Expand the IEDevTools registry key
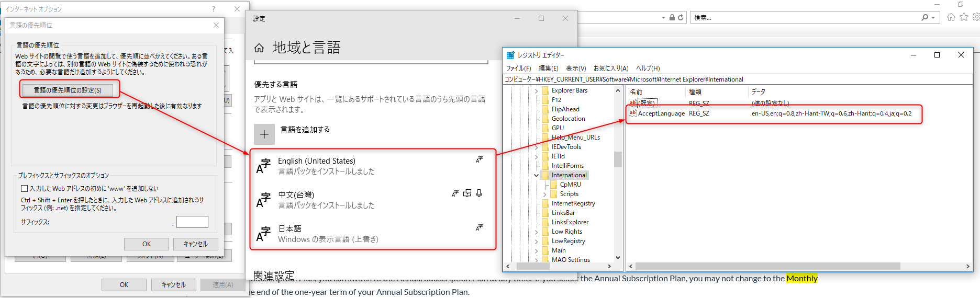The width and height of the screenshot is (980, 298). [536, 147]
